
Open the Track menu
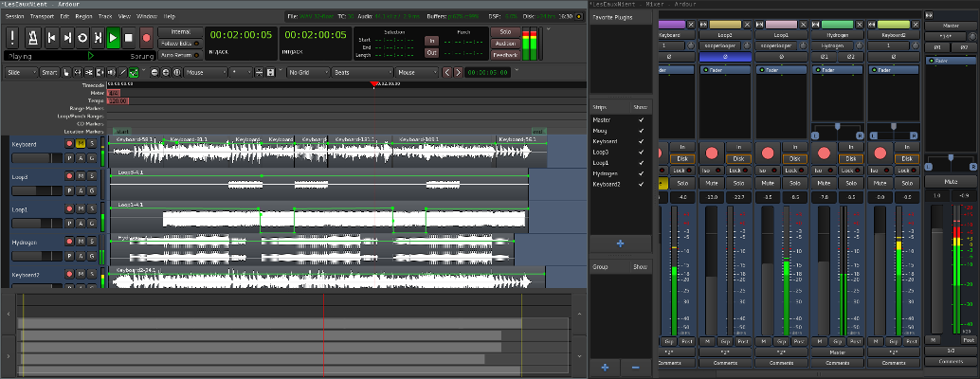coord(105,16)
